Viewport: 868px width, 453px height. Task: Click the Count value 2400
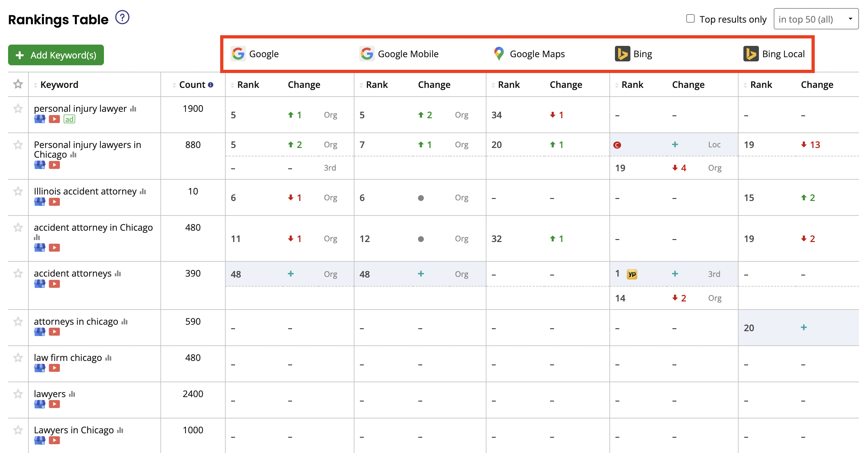[193, 394]
